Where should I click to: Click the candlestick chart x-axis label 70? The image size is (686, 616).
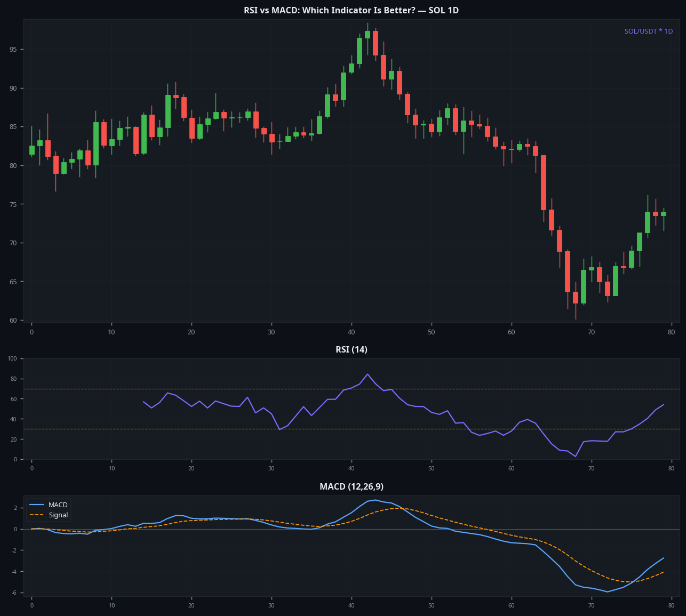coord(591,332)
